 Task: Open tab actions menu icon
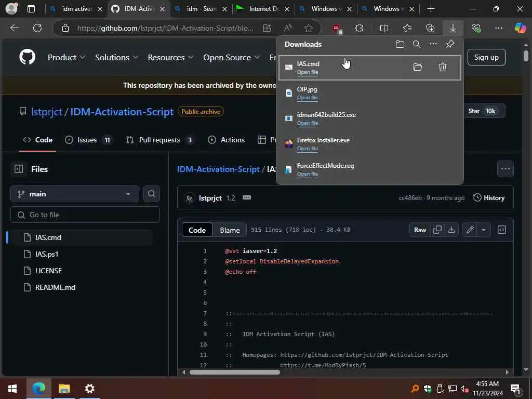pyautogui.click(x=31, y=9)
